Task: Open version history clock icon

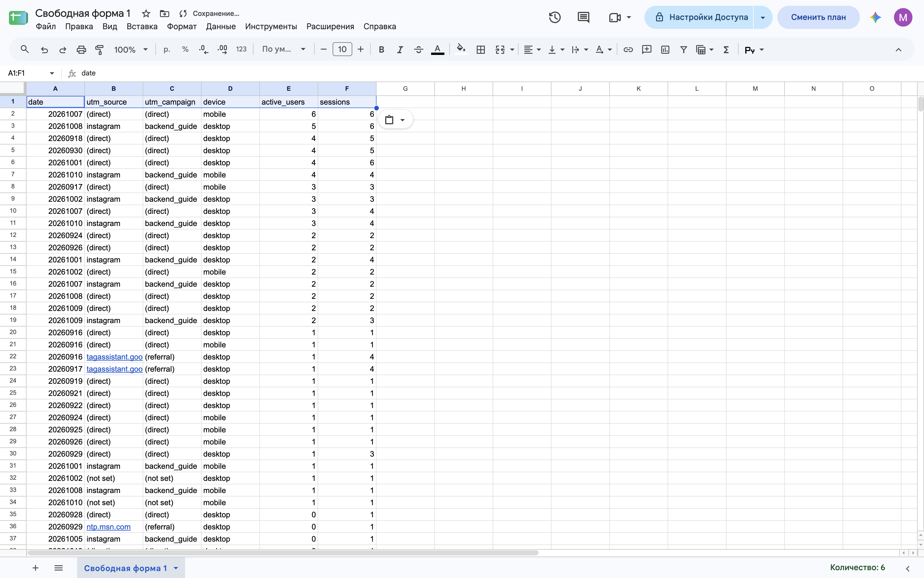Action: pos(554,17)
